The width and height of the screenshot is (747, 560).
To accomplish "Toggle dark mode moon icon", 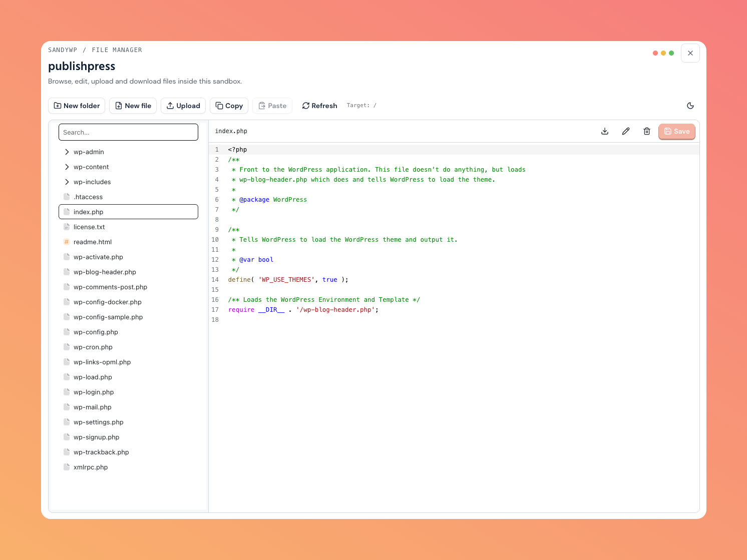I will (690, 106).
